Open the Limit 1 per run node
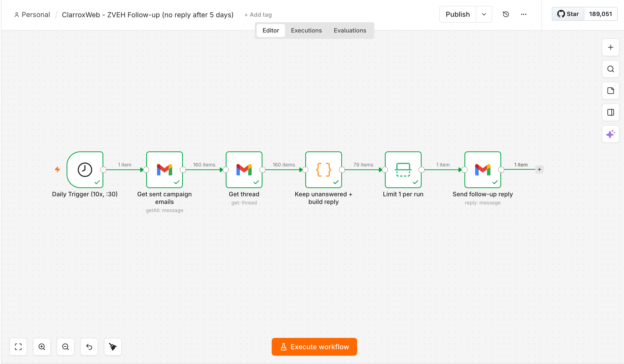 coord(403,170)
